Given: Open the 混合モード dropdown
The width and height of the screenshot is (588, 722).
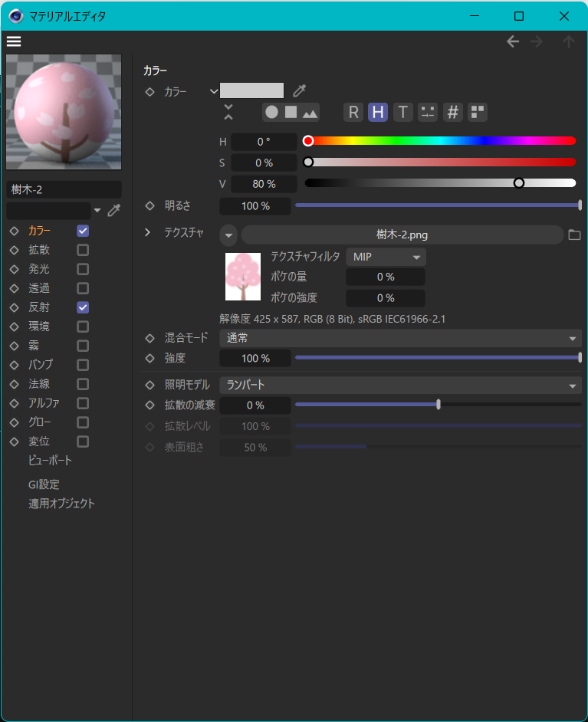Looking at the screenshot, I should click(x=400, y=338).
